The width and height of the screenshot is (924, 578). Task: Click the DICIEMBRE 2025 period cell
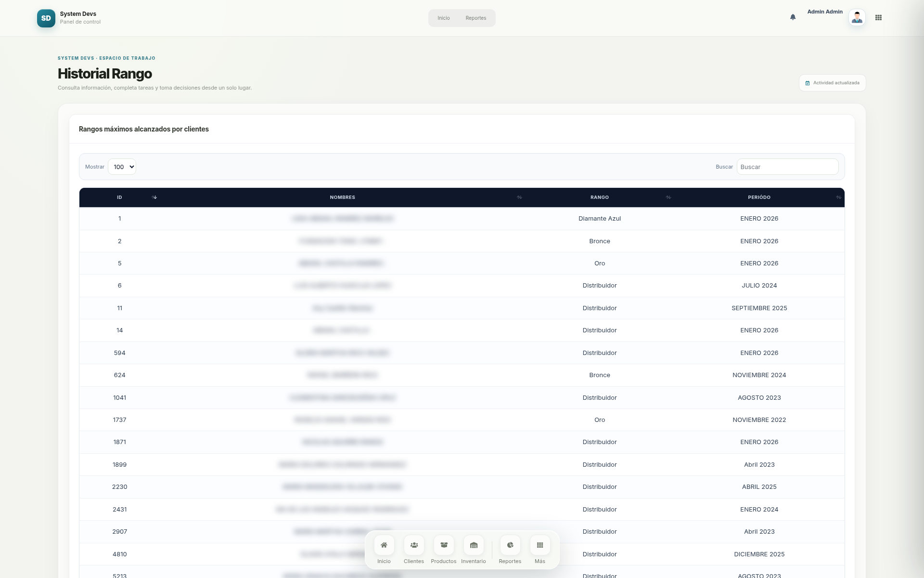point(759,554)
